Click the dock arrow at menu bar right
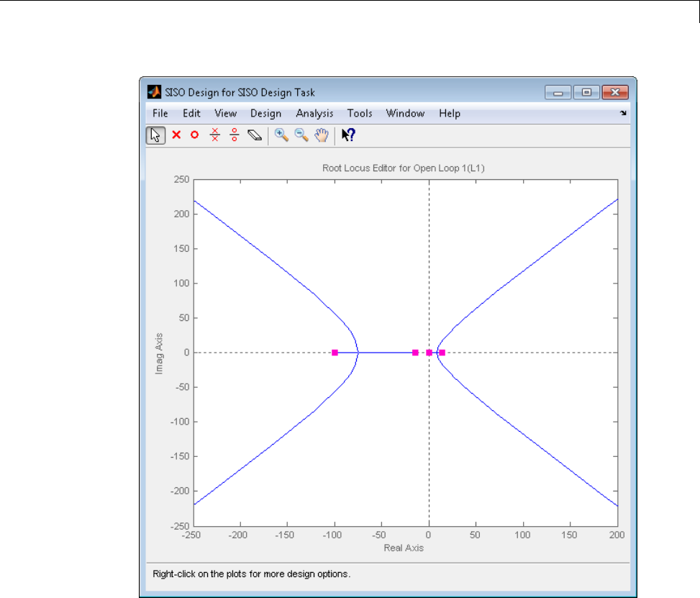This screenshot has width=700, height=598. click(x=623, y=114)
